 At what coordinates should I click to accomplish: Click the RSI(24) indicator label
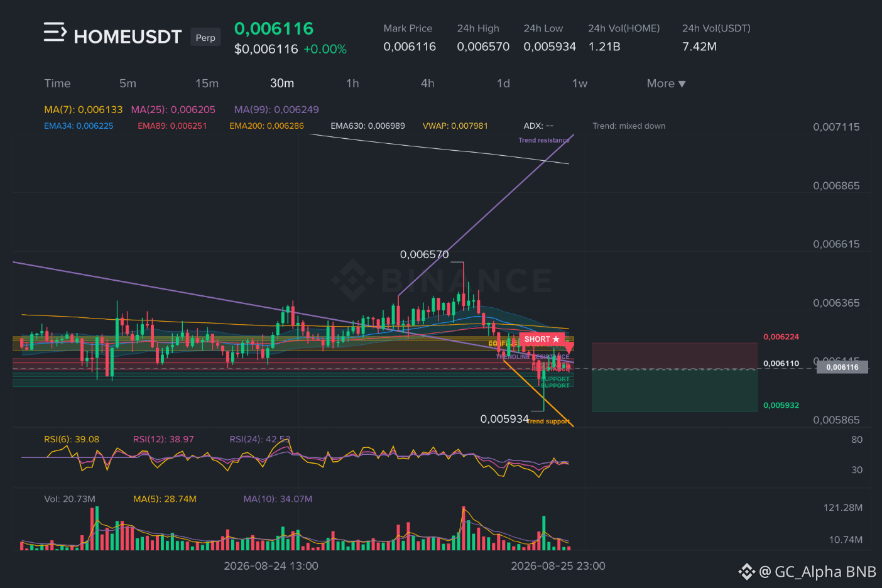point(259,439)
